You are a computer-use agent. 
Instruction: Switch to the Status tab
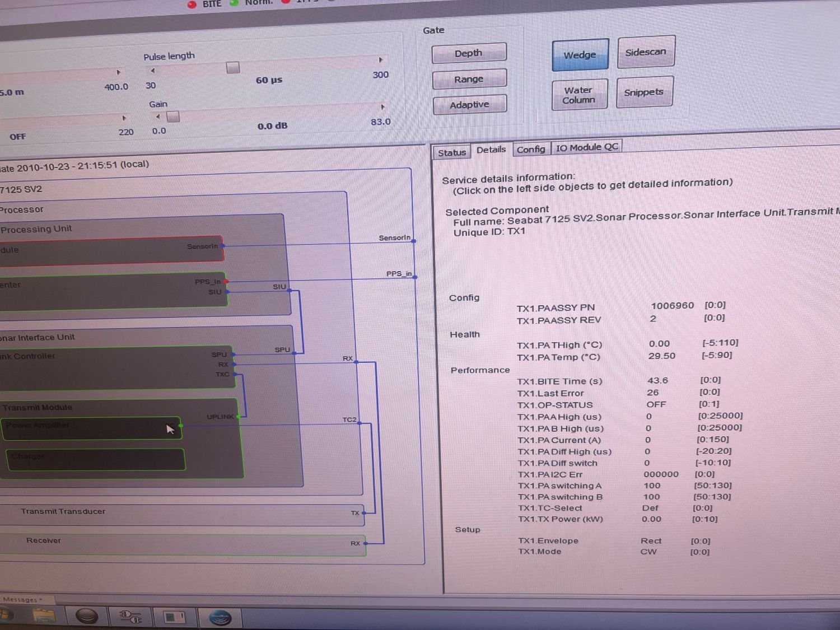(451, 152)
